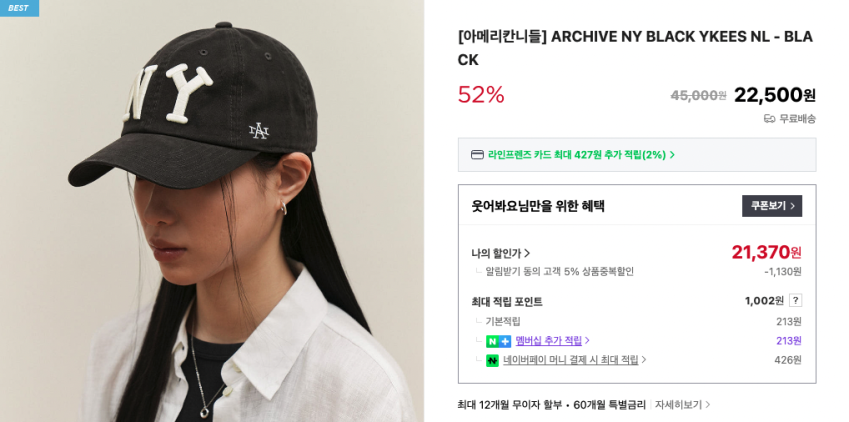Viewport: 849px width, 422px height.
Task: Click the NY cap product image
Action: coord(212,211)
